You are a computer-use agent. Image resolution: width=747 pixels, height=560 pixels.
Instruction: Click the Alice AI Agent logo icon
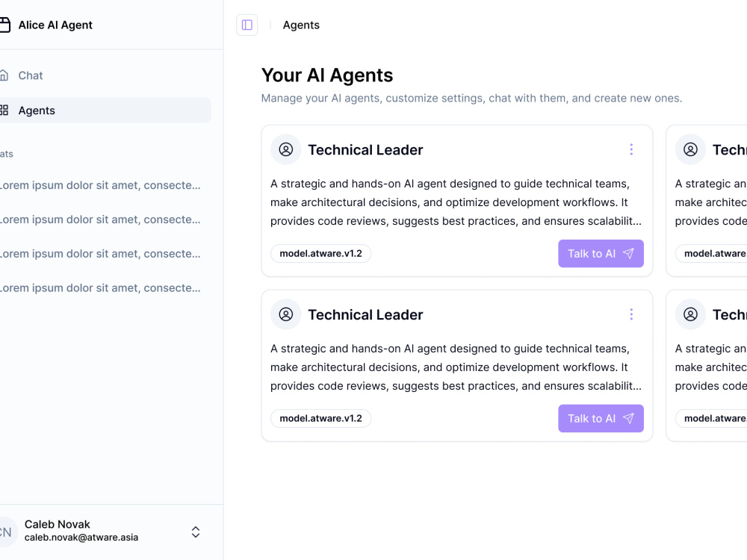(4, 25)
